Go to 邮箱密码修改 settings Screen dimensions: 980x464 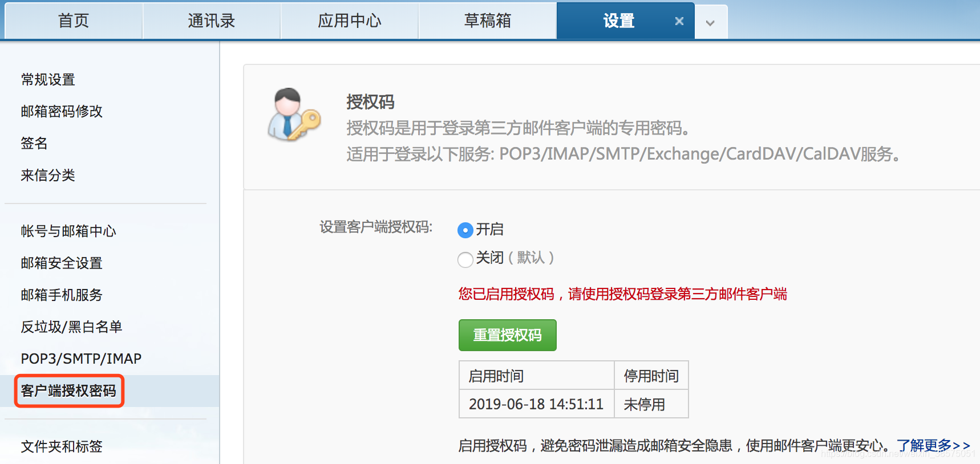pyautogui.click(x=62, y=112)
